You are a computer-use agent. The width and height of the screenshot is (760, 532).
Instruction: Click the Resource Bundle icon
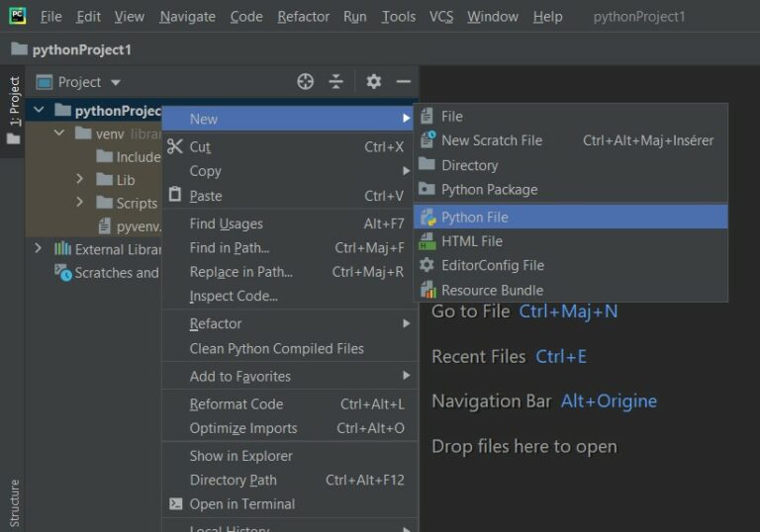point(427,290)
